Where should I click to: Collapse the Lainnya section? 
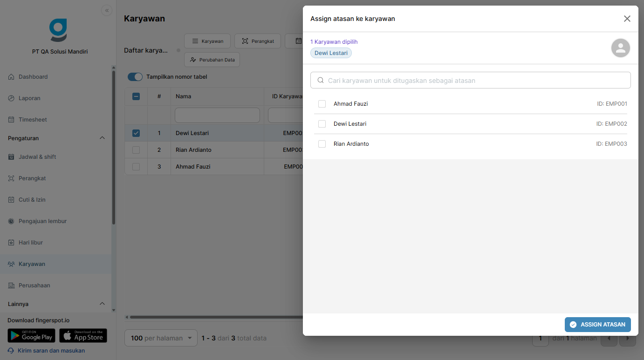tap(103, 304)
